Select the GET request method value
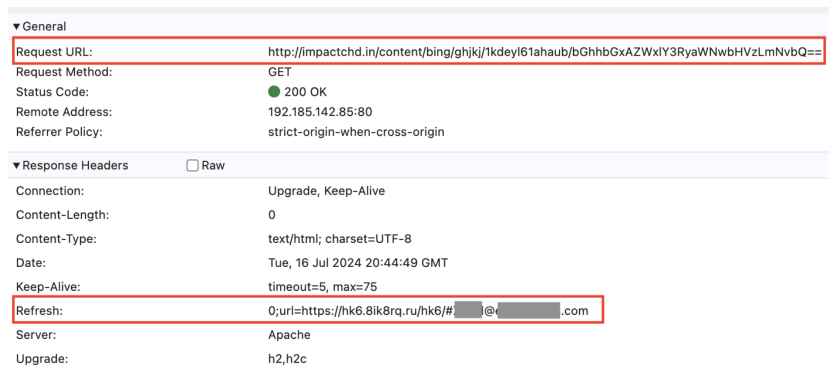 (x=280, y=72)
